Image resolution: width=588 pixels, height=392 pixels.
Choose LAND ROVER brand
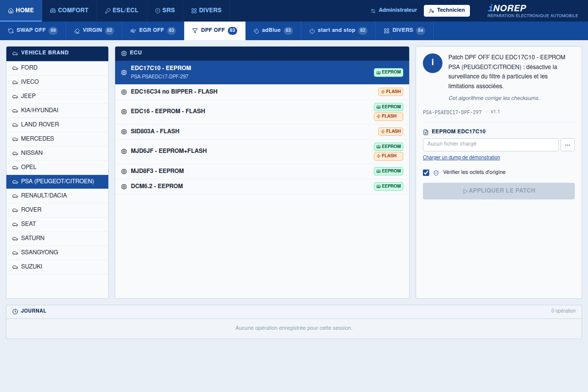pyautogui.click(x=57, y=125)
